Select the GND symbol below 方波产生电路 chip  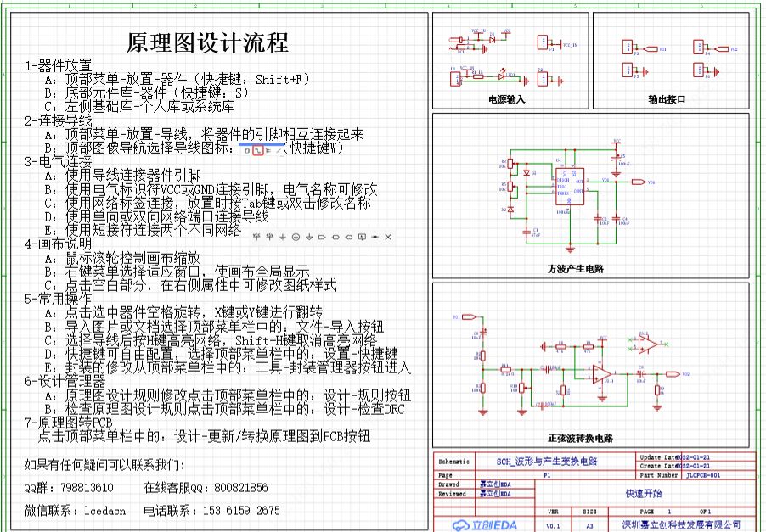570,249
